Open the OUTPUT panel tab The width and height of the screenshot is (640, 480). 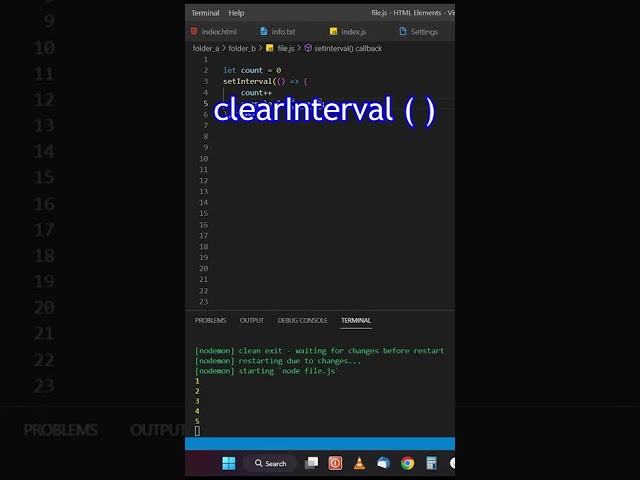point(252,320)
